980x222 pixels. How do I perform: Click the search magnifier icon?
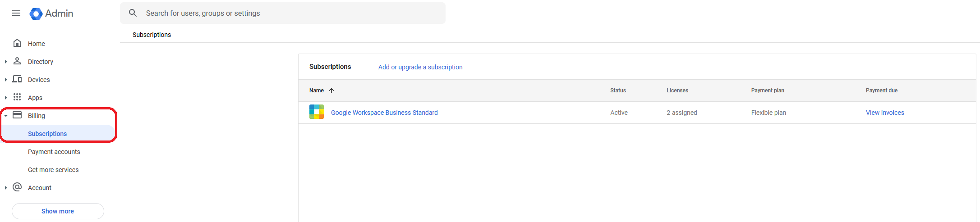click(x=133, y=13)
